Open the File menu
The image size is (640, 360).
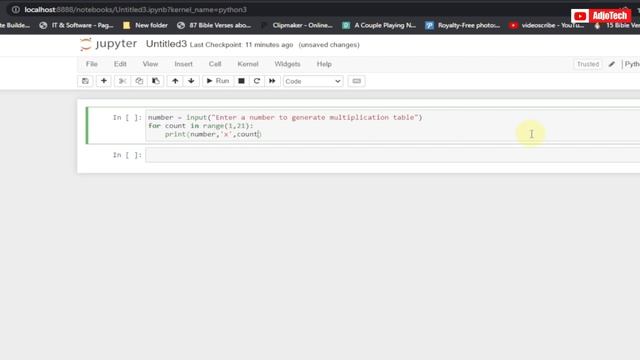[x=92, y=64]
